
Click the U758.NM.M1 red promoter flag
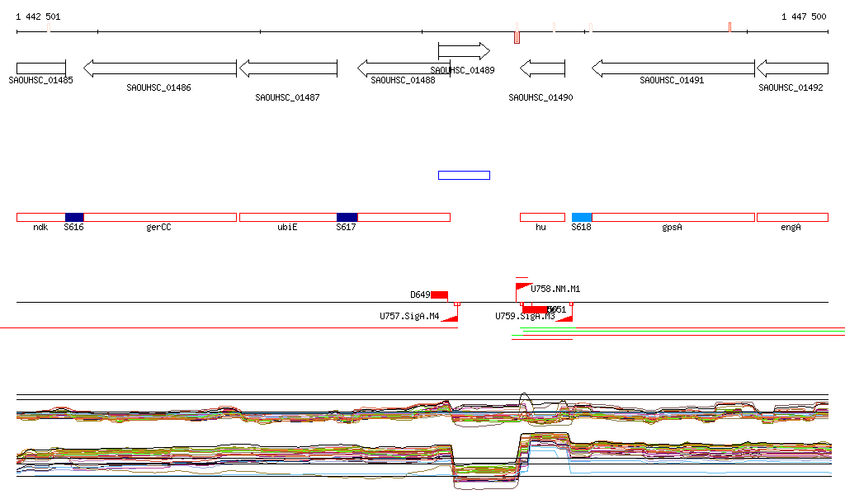pyautogui.click(x=523, y=288)
